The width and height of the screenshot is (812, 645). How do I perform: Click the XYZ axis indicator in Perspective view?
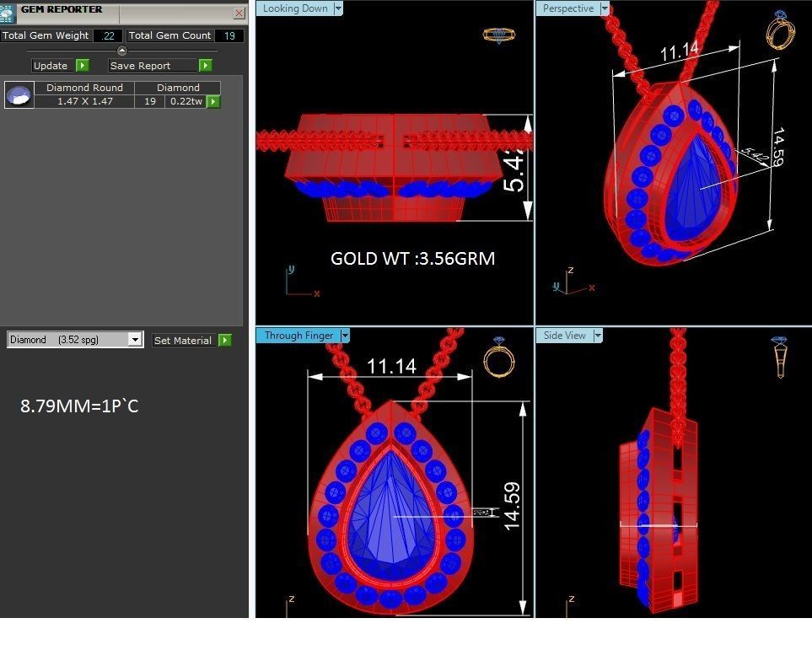pyautogui.click(x=573, y=282)
